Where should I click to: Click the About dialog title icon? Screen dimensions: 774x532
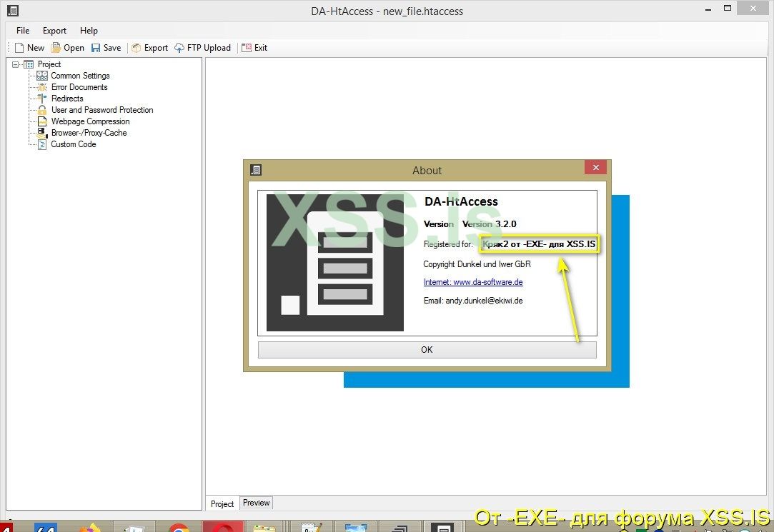click(256, 170)
